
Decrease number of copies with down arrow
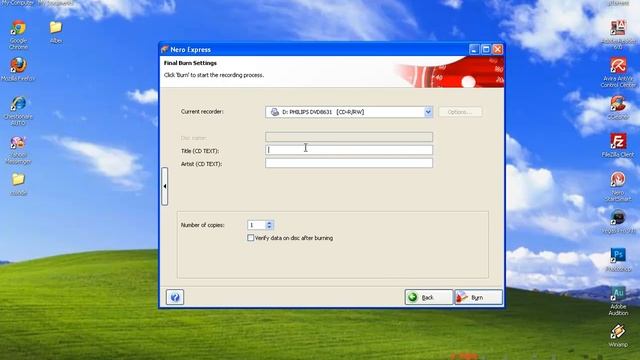click(x=269, y=227)
